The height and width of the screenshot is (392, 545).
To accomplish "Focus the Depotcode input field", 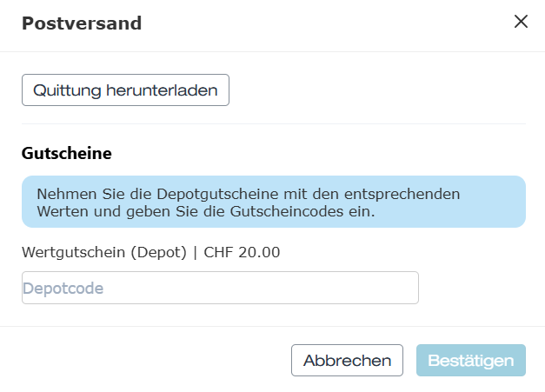I will (x=220, y=288).
